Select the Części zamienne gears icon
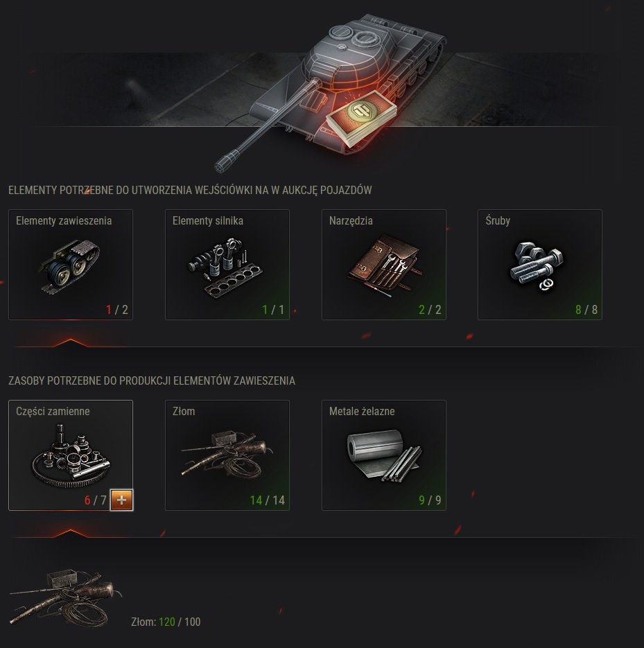 (x=71, y=455)
